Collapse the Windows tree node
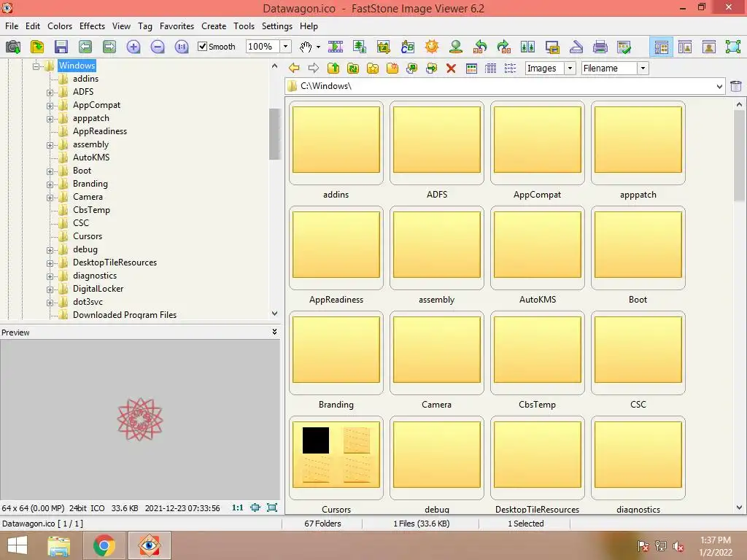The image size is (747, 560). pos(36,66)
